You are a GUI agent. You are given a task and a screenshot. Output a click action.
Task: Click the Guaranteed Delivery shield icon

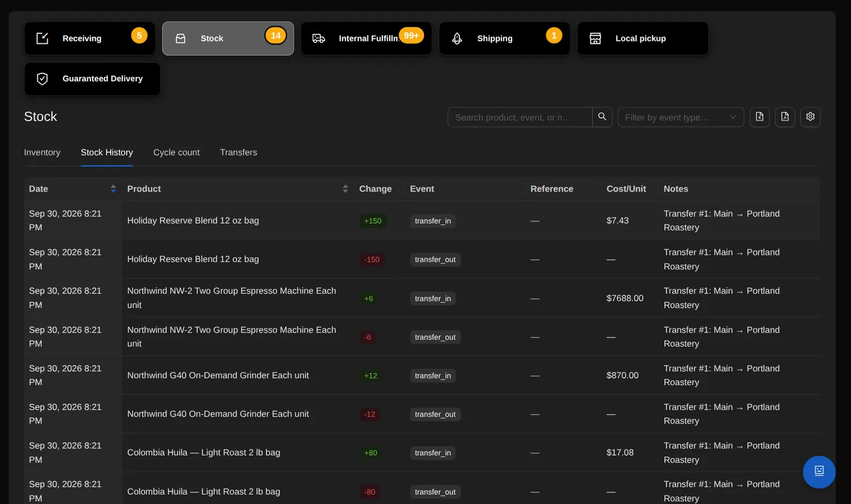[42, 79]
